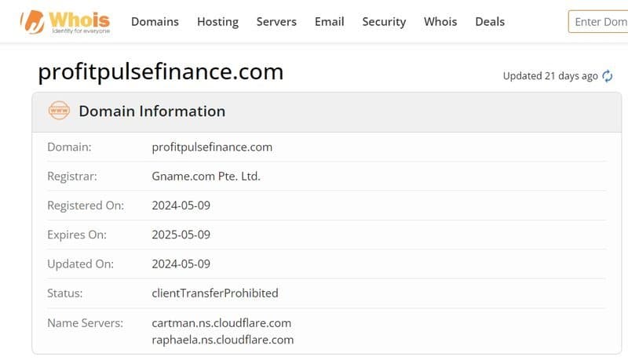Viewport: 628px width, 364px height.
Task: Select Whois in the navigation bar
Action: click(x=440, y=22)
